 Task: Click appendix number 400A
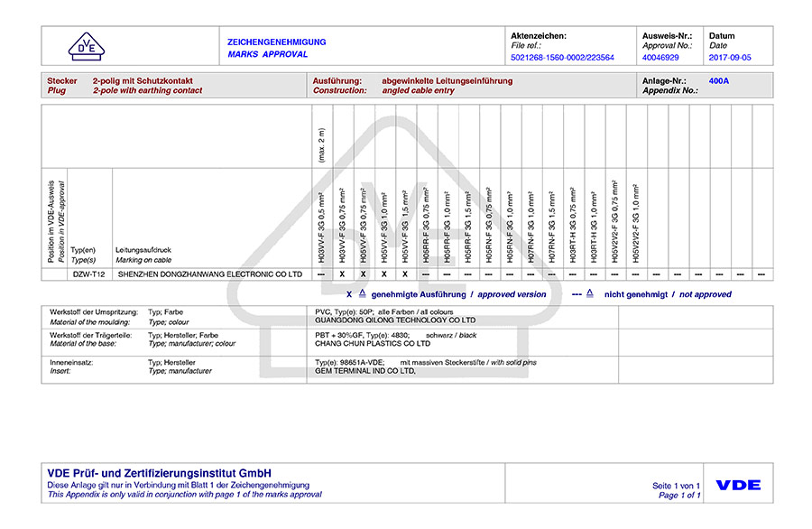coord(718,80)
